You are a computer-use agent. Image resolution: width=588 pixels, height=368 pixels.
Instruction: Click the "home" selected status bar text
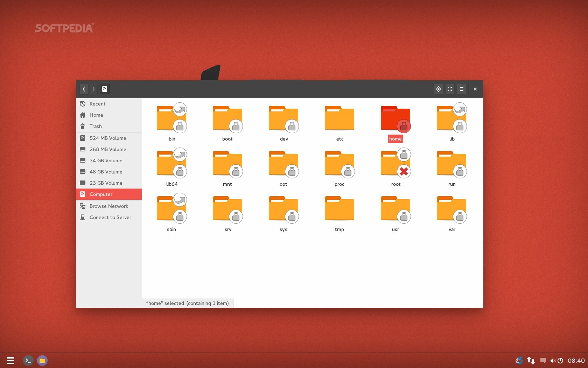187,303
